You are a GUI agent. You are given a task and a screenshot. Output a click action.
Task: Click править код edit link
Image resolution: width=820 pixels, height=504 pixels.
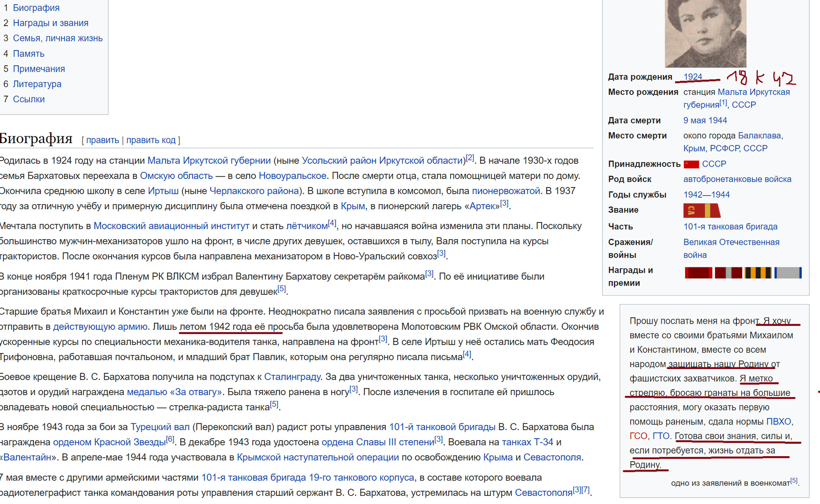click(x=151, y=140)
